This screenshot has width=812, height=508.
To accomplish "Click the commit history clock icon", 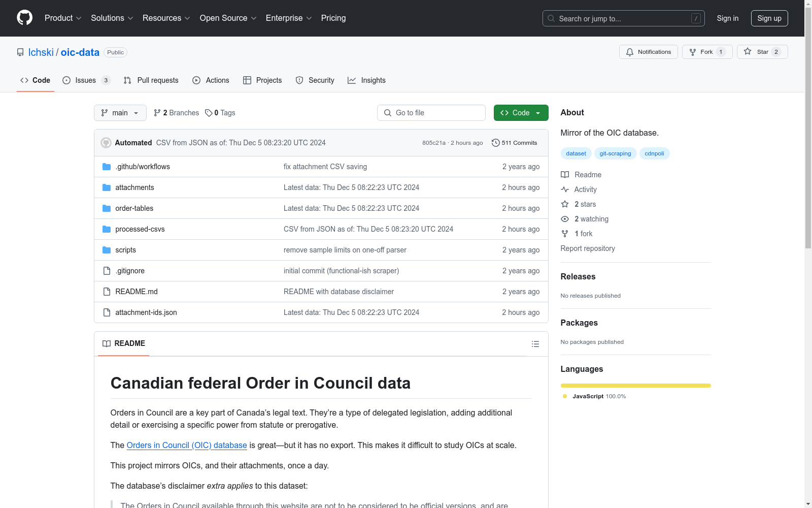I will coord(496,143).
